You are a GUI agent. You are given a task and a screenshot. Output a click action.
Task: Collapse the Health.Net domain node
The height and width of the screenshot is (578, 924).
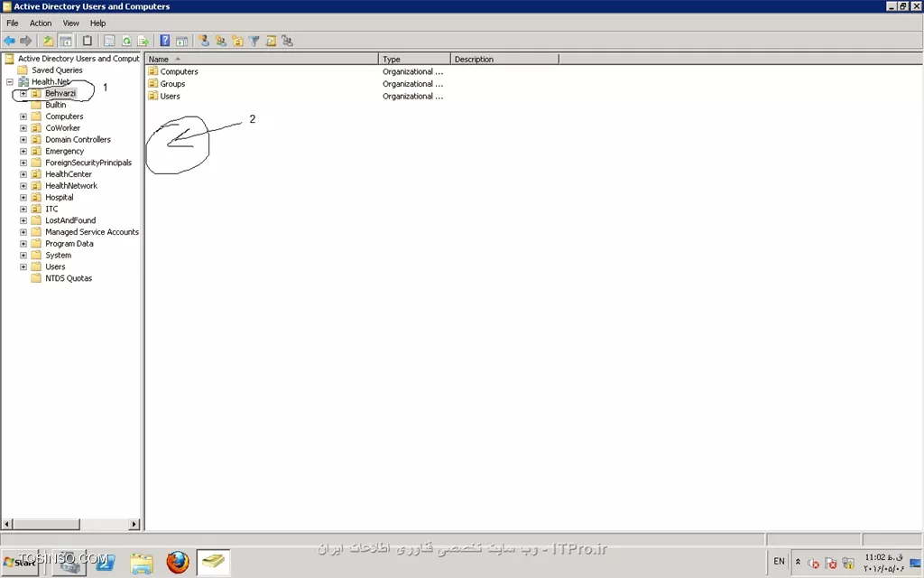(x=9, y=81)
